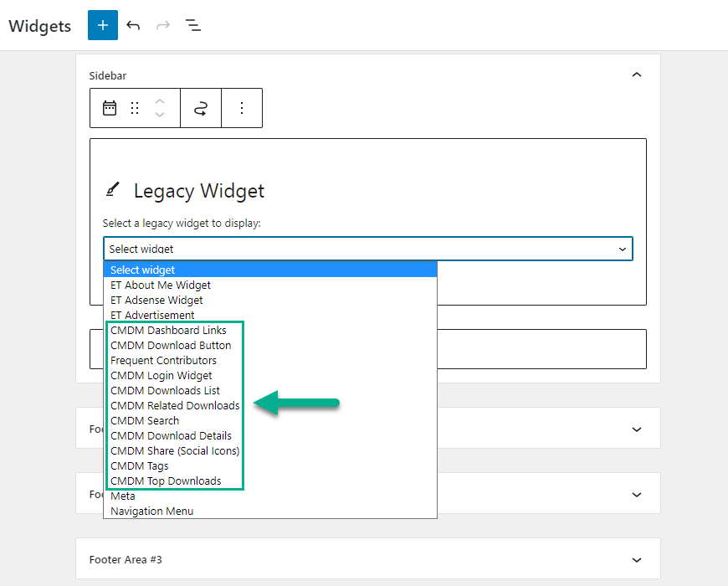Viewport: 728px width, 586px height.
Task: Undo the last change
Action: click(x=133, y=25)
